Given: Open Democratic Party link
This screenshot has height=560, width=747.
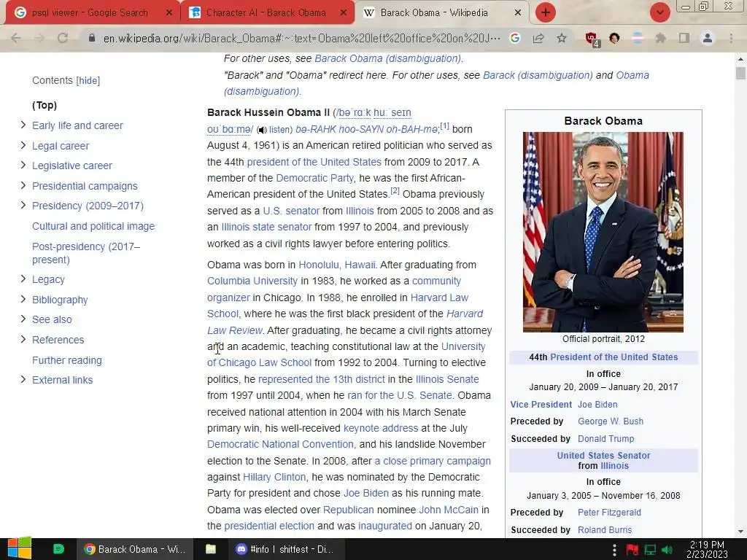Looking at the screenshot, I should point(314,178).
